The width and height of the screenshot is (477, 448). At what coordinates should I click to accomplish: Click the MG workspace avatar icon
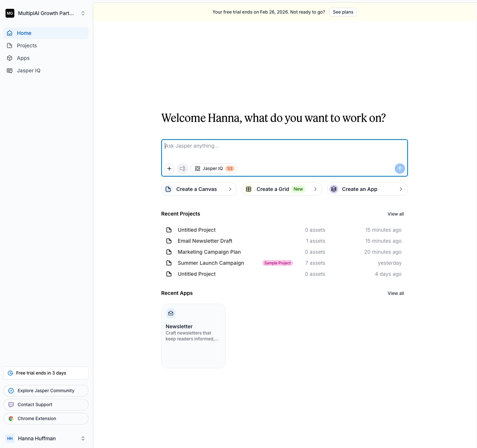point(10,13)
